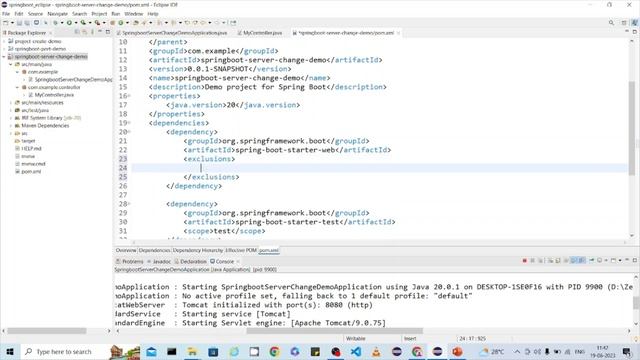The height and width of the screenshot is (360, 640).
Task: Click the green Run toolbar icon
Action: coord(69,23)
